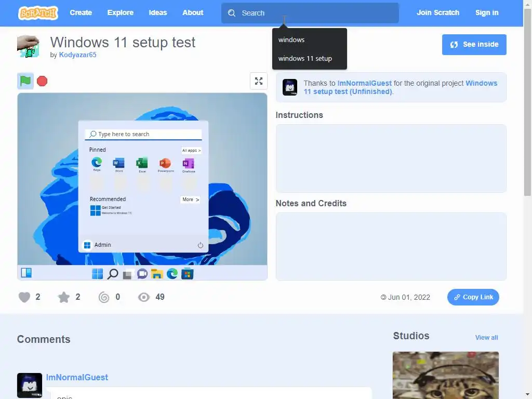This screenshot has height=399, width=532.
Task: Click the power icon in start menu
Action: coord(201,245)
